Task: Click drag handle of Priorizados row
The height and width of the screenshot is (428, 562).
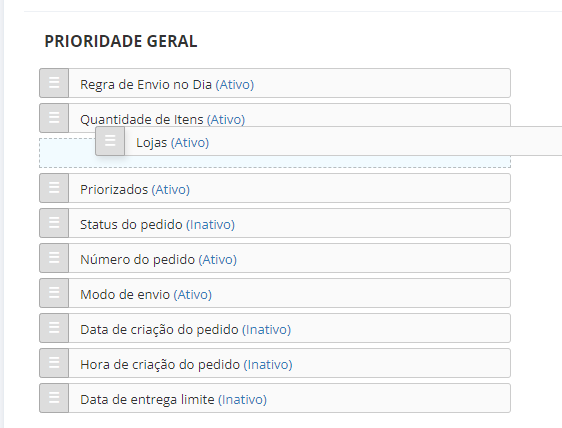Action: [54, 188]
